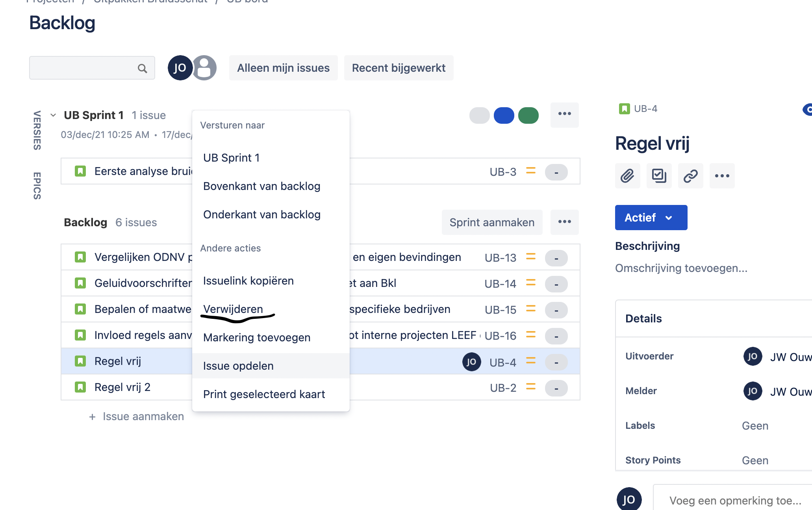Select the add child issue icon
The height and width of the screenshot is (510, 812).
tap(658, 176)
